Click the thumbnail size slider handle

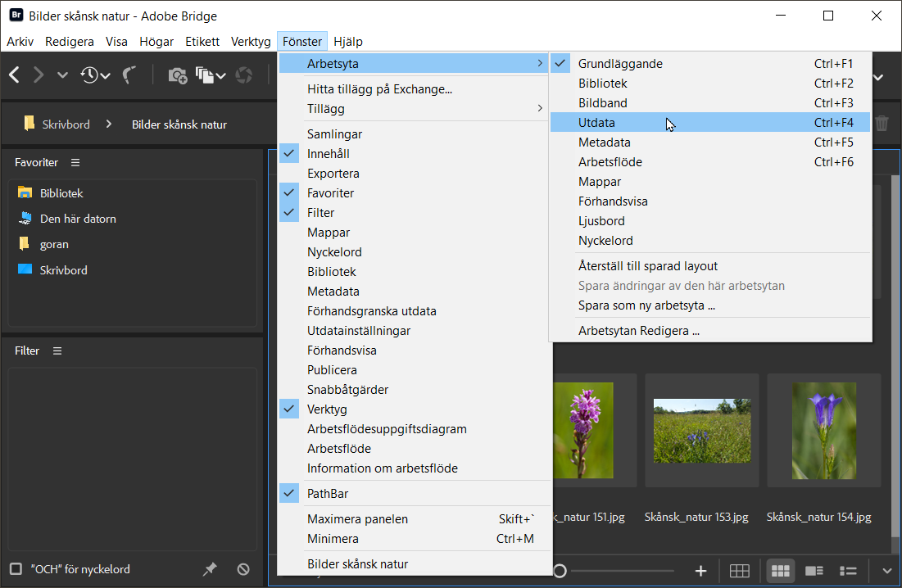pos(560,571)
